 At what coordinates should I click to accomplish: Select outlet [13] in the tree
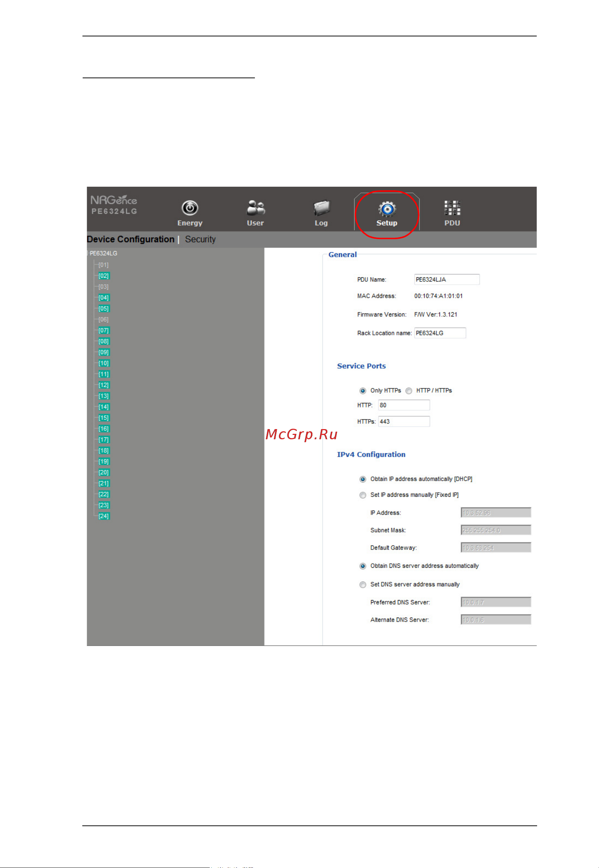pos(103,396)
